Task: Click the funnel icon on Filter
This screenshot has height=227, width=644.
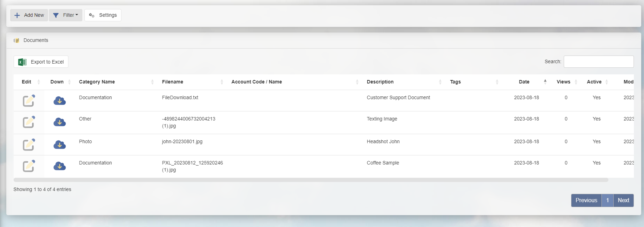Action: click(56, 15)
